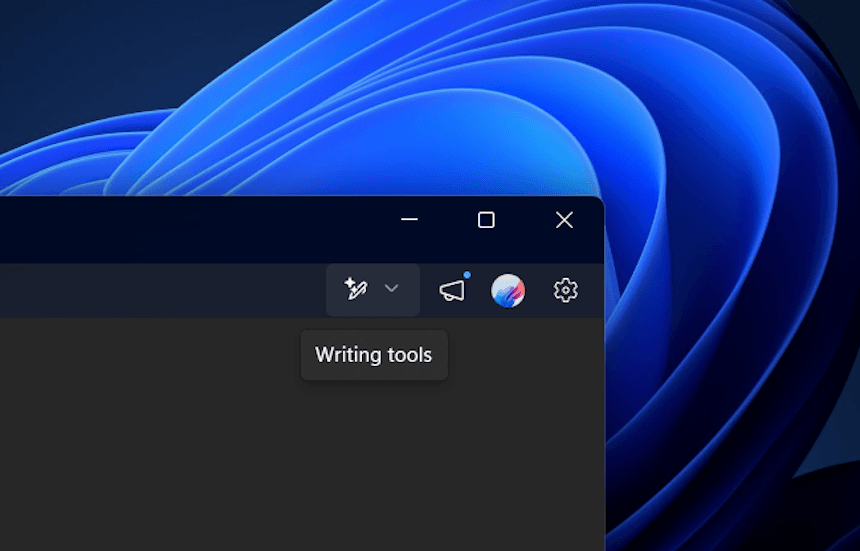Open the megaphone announcements icon

(452, 291)
